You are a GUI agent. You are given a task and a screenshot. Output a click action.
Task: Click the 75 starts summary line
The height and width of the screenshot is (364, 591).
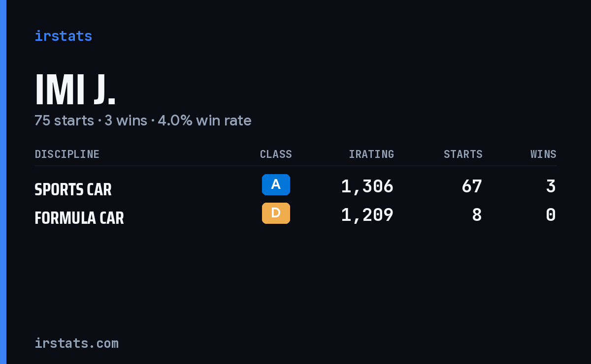(143, 120)
